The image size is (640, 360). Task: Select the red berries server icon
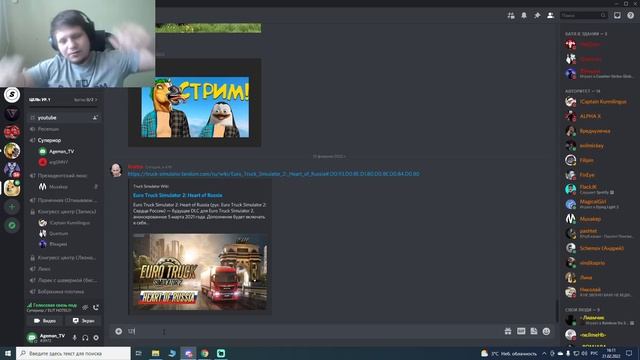(x=12, y=132)
